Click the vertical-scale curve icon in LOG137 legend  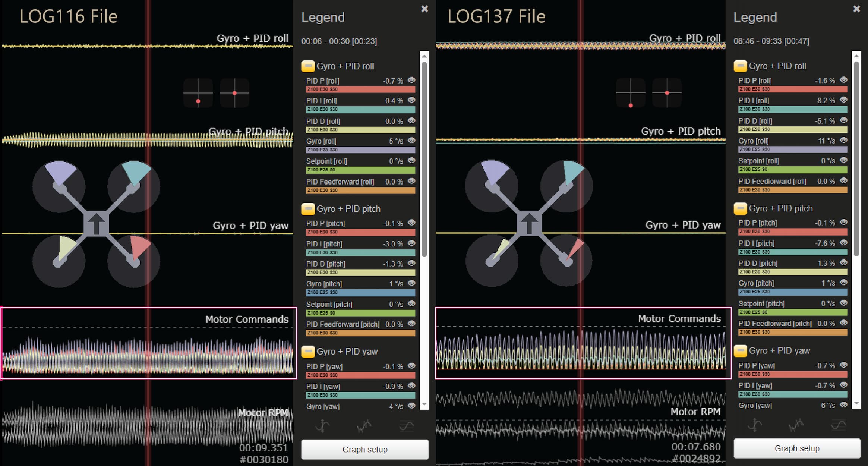pyautogui.click(x=755, y=425)
